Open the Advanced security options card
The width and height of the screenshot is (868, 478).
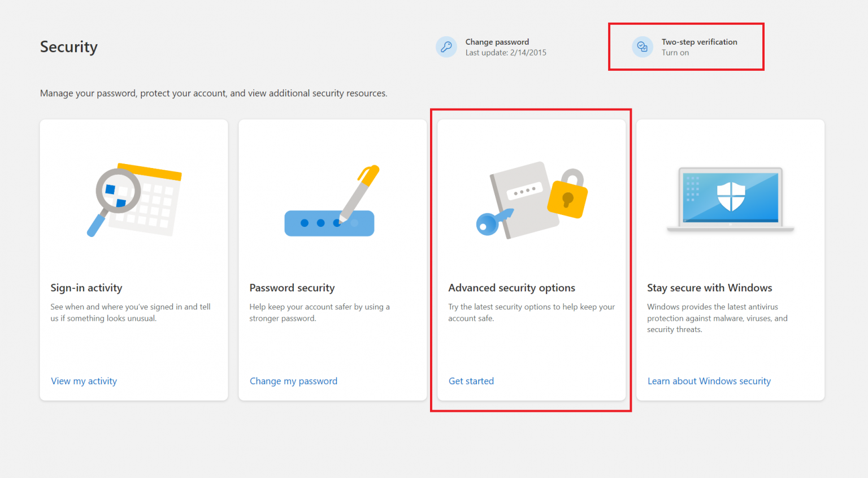click(x=531, y=260)
